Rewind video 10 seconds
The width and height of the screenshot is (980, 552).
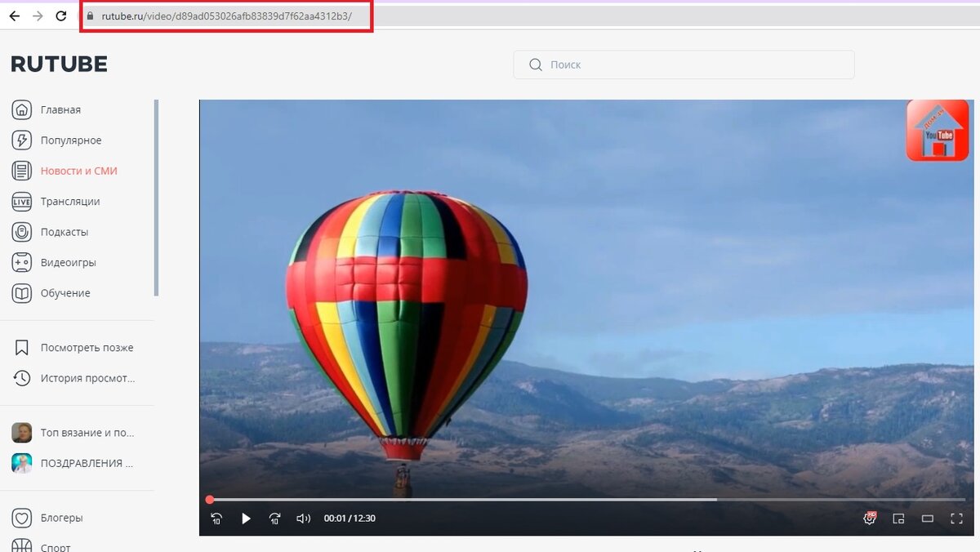(216, 519)
